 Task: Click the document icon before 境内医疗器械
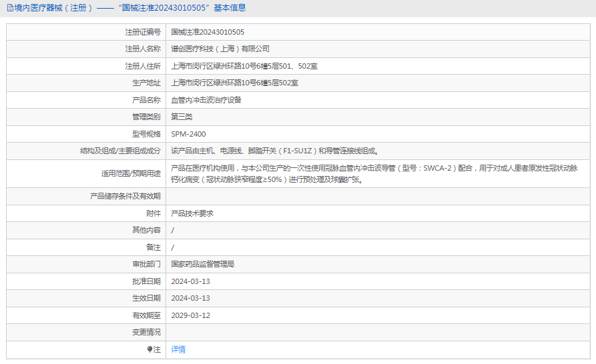click(10, 7)
